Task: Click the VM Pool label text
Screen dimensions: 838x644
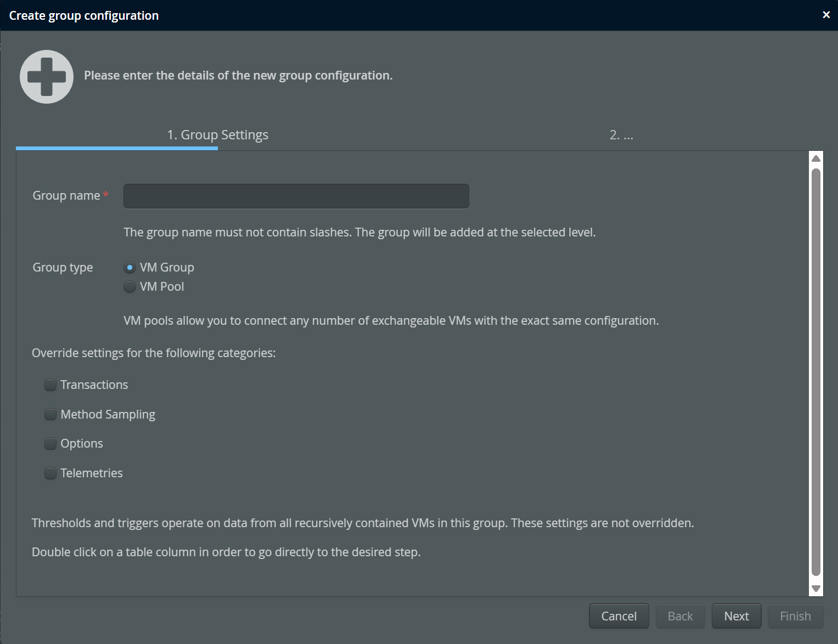Action: (x=162, y=287)
